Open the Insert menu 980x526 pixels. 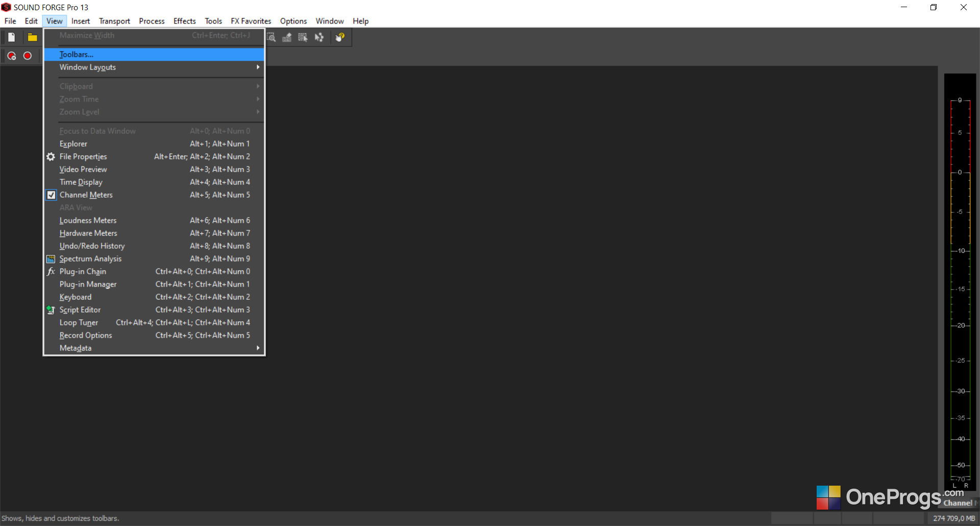coord(81,21)
